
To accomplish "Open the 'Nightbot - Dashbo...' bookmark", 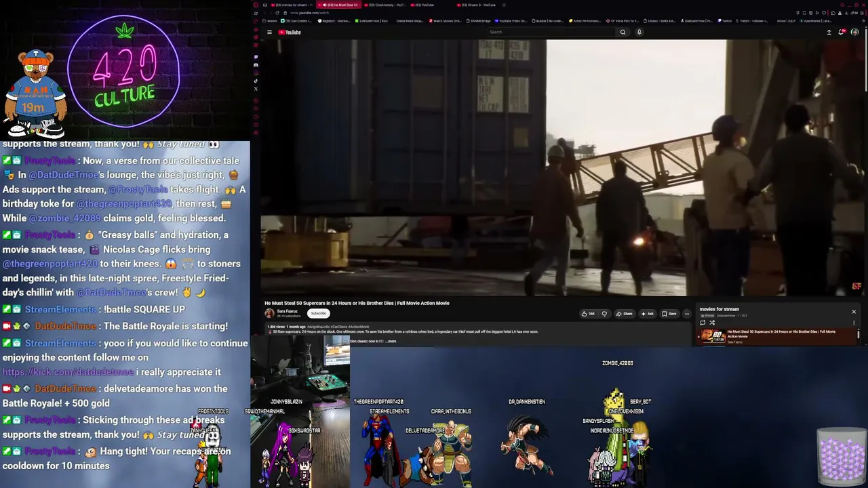I will pyautogui.click(x=334, y=21).
